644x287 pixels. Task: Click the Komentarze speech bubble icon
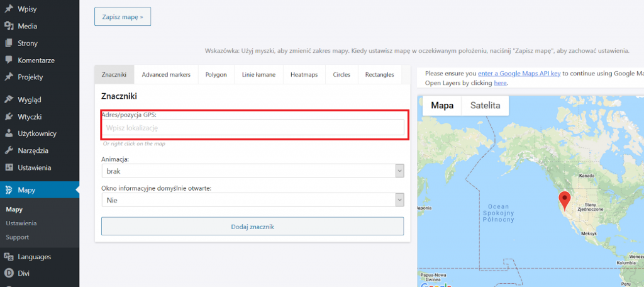coord(9,60)
